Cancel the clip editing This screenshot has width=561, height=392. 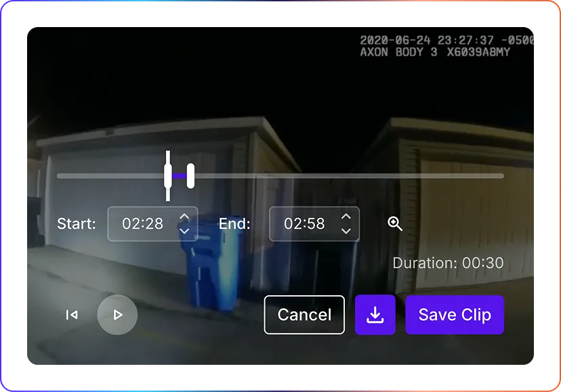point(304,315)
